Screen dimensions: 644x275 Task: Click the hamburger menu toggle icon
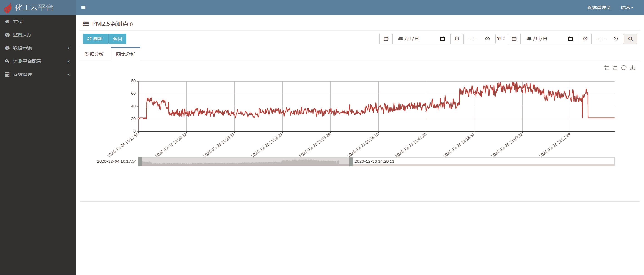point(83,7)
